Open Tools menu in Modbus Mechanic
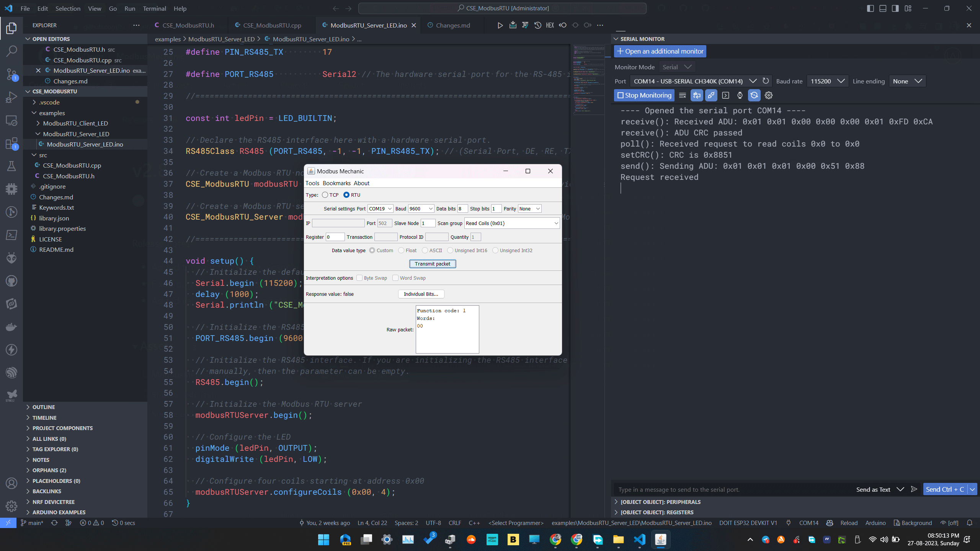This screenshot has height=551, width=980. (x=312, y=183)
